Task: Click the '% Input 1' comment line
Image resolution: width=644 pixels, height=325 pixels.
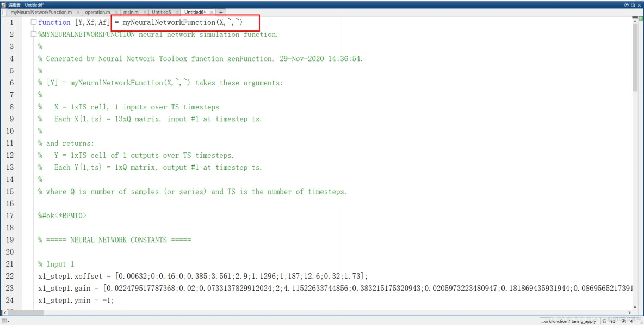Action: 56,264
